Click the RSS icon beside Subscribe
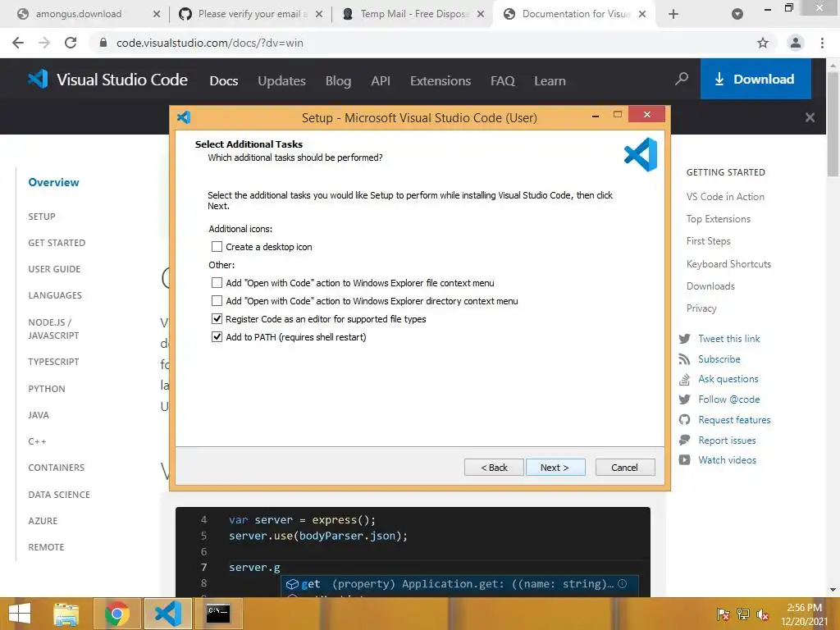This screenshot has width=840, height=630. click(x=684, y=359)
